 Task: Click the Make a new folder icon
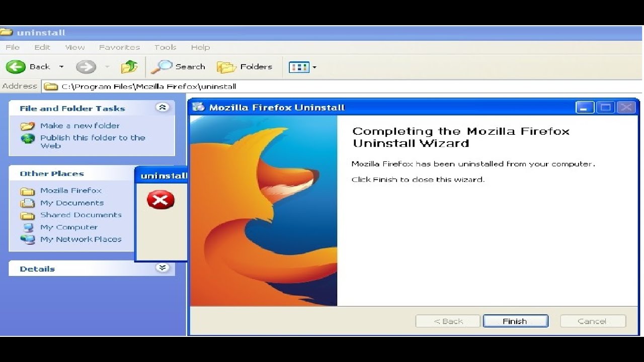coord(28,126)
